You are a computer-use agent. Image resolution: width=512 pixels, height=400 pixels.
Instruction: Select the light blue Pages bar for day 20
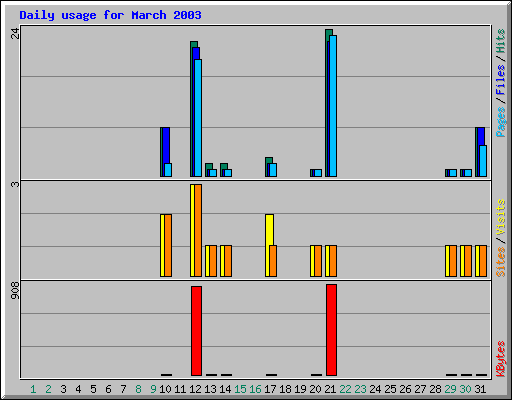[x=318, y=173]
